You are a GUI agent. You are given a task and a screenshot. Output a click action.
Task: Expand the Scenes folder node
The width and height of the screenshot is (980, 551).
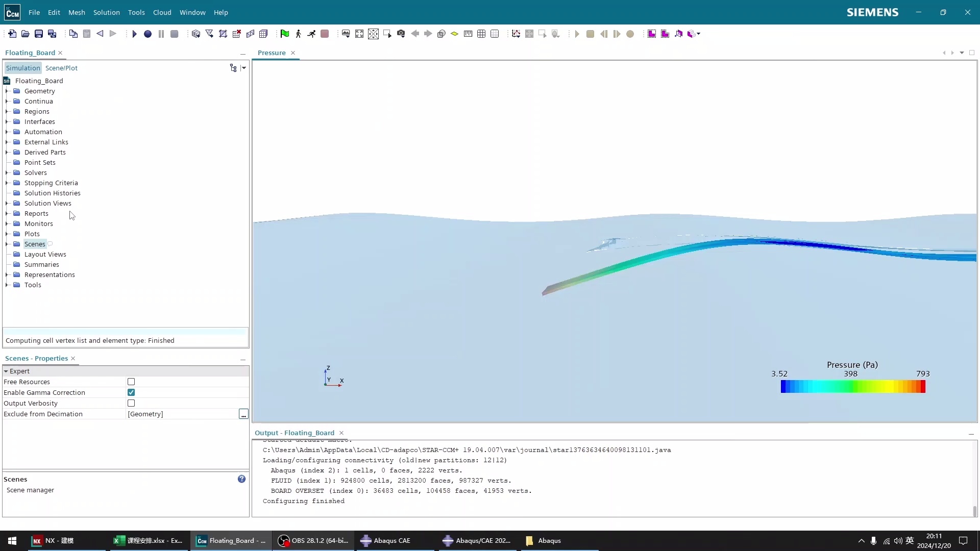tap(7, 244)
